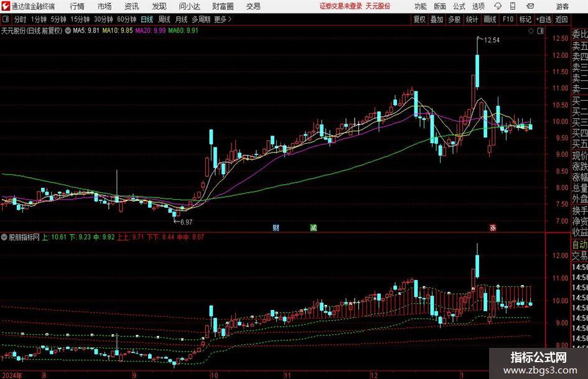Screen dimensions: 588x379
Task: Open the 发现 menu
Action: coord(159,6)
